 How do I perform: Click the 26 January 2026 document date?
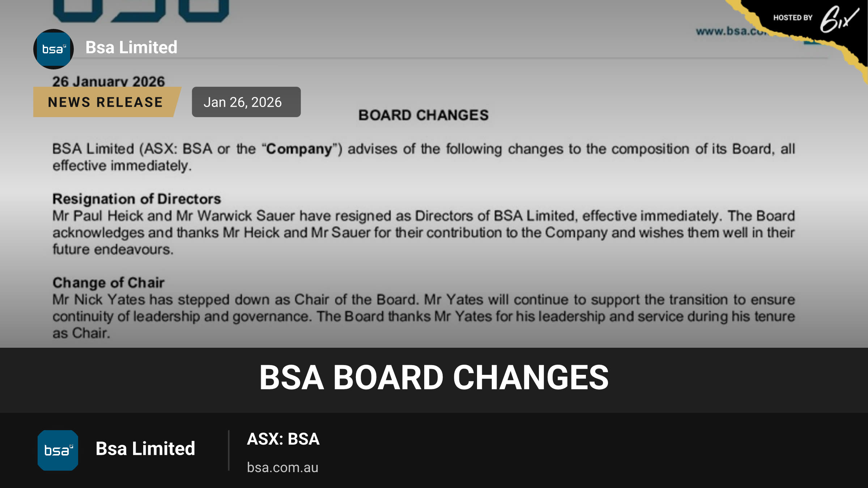pyautogui.click(x=109, y=81)
